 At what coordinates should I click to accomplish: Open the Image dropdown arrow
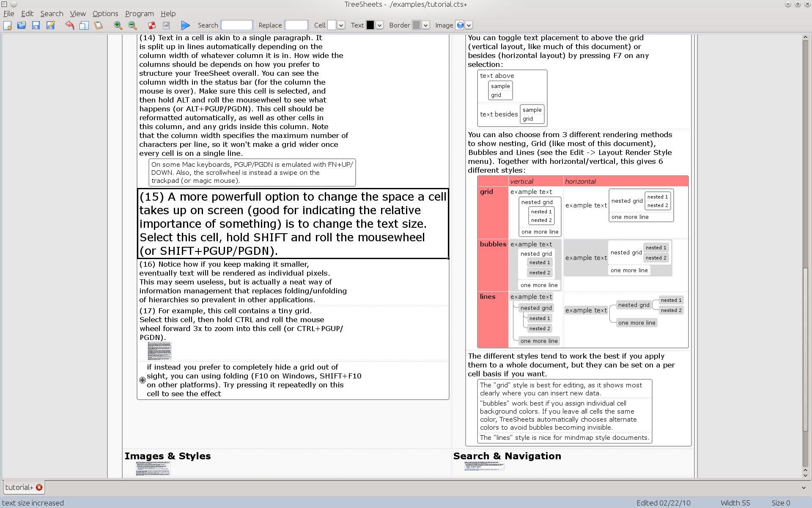click(x=469, y=25)
